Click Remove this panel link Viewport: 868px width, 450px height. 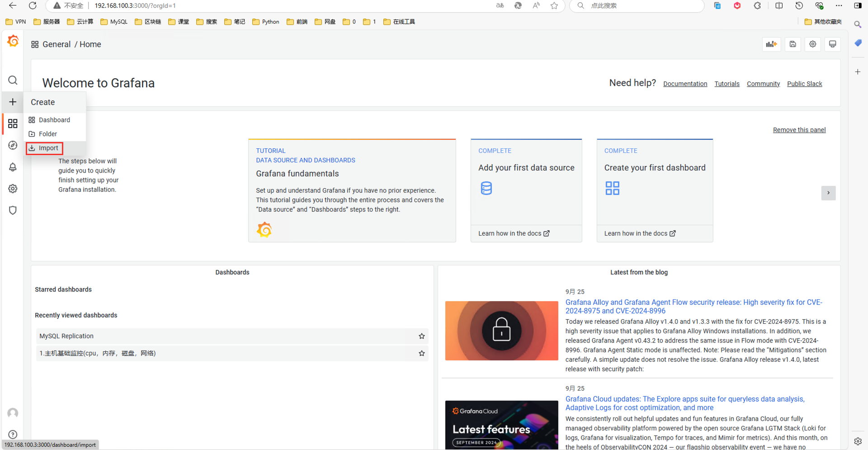click(x=799, y=130)
